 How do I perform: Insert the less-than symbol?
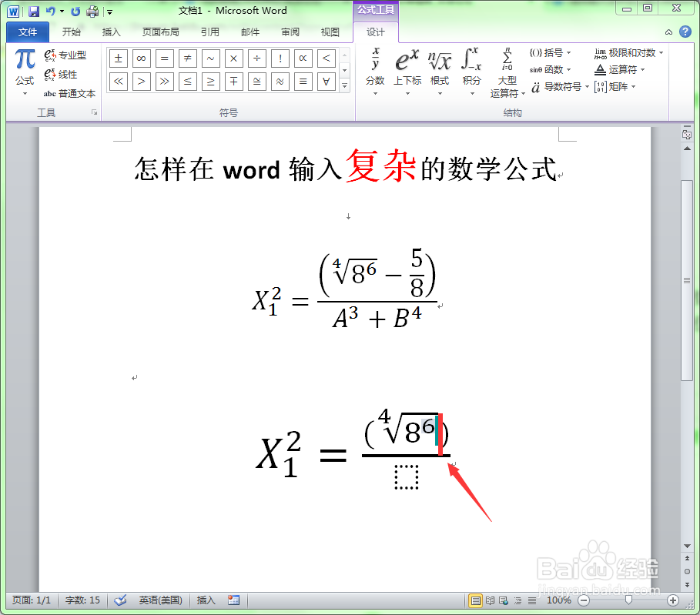(x=327, y=58)
